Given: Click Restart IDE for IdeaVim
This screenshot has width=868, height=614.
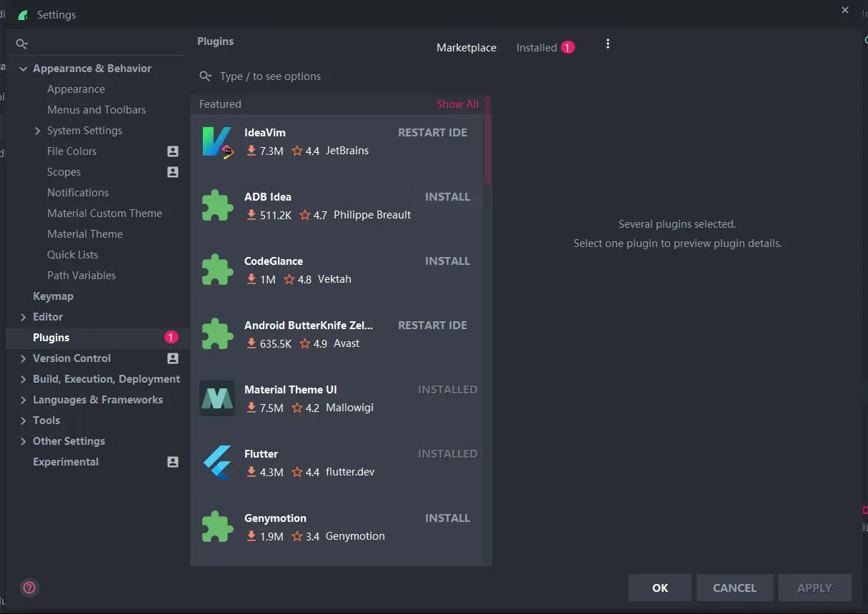Looking at the screenshot, I should (x=432, y=133).
